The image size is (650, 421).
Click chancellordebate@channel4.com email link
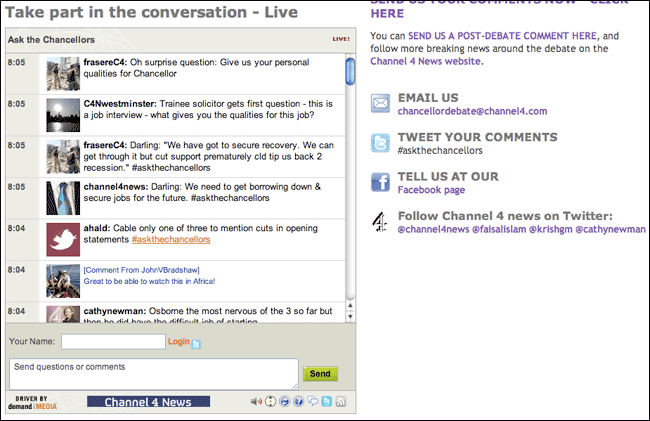tap(472, 111)
